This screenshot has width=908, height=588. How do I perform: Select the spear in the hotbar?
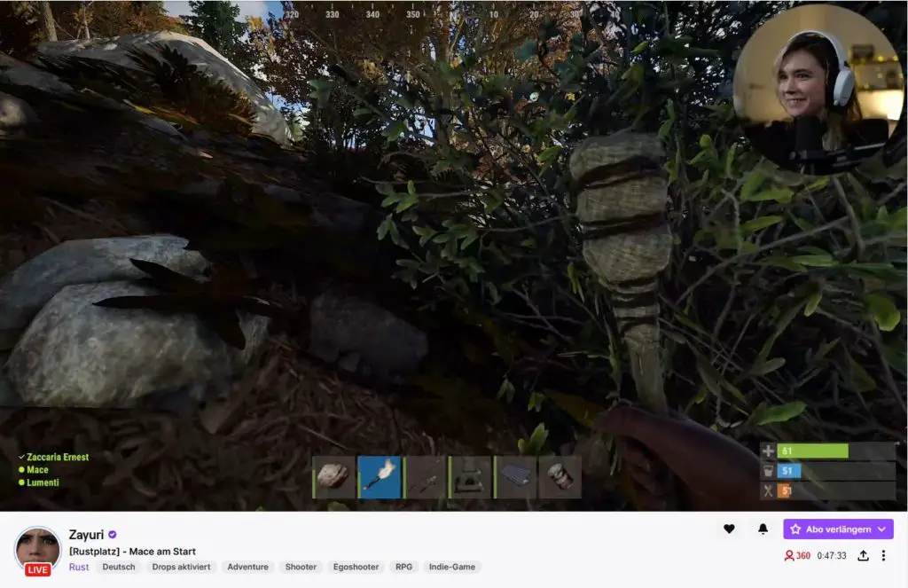click(x=425, y=477)
